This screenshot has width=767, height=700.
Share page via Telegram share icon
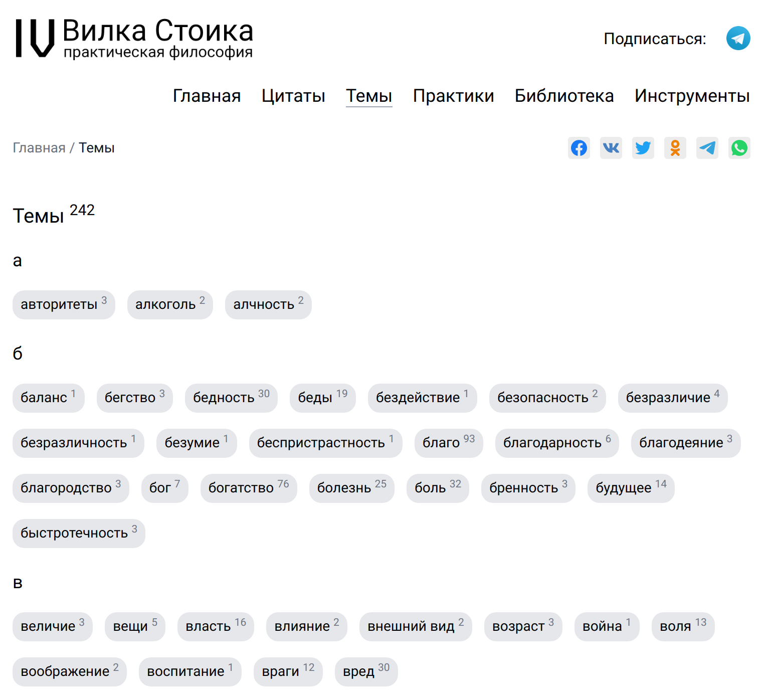point(707,148)
